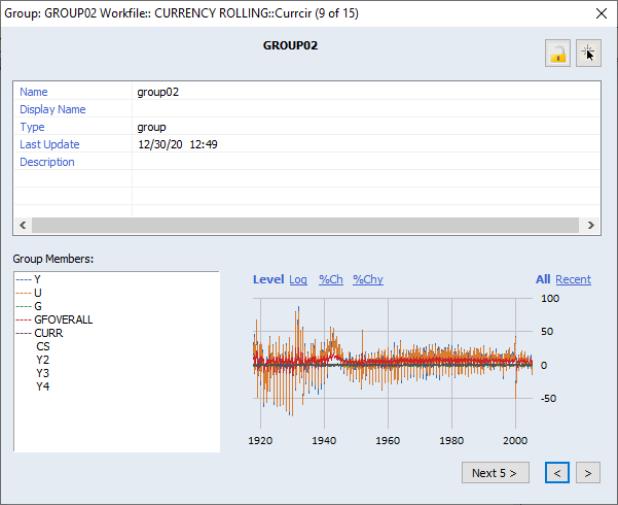Select GFOVERALL in group members
Image resolution: width=618 pixels, height=505 pixels.
click(x=63, y=319)
